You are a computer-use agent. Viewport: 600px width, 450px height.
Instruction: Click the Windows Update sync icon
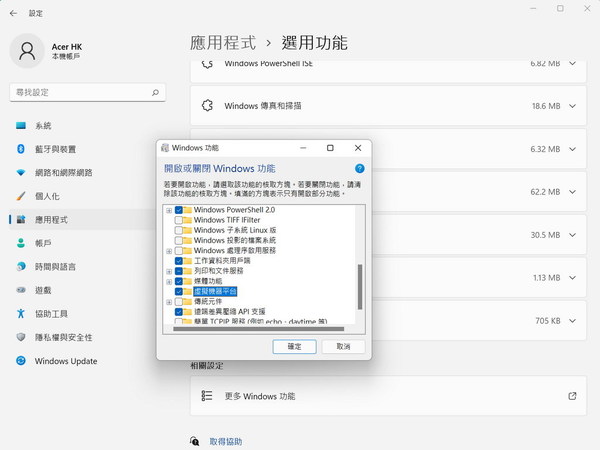click(21, 360)
